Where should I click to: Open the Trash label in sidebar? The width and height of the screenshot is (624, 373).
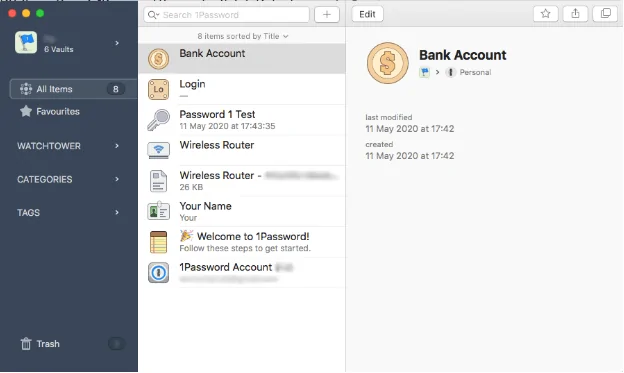tap(48, 344)
